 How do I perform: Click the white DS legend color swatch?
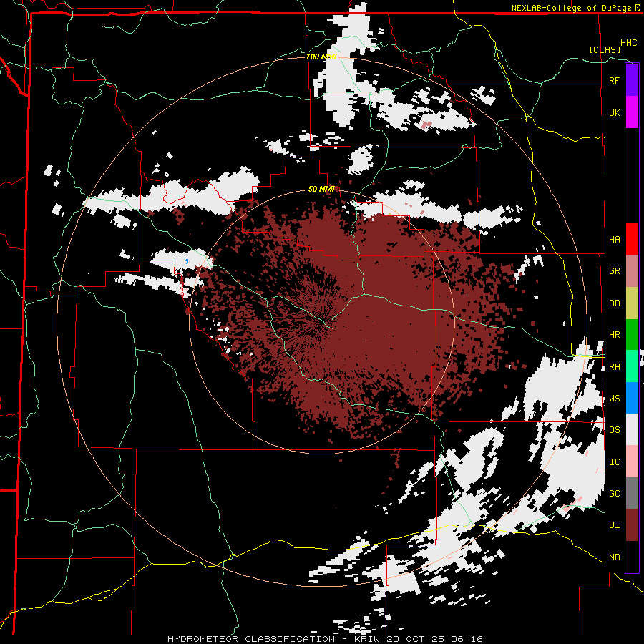pyautogui.click(x=632, y=429)
